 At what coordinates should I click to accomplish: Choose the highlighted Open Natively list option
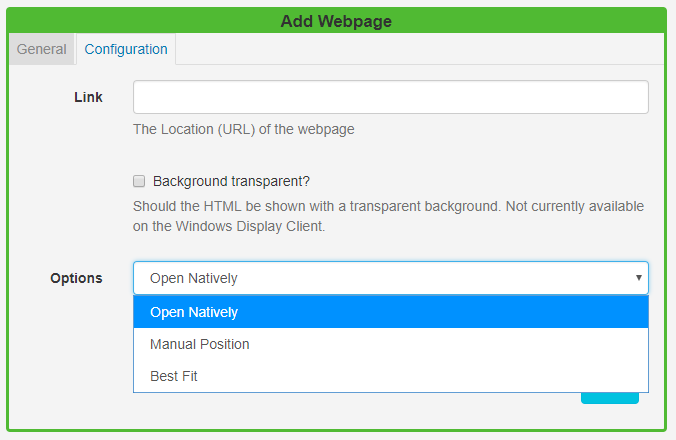pyautogui.click(x=390, y=312)
